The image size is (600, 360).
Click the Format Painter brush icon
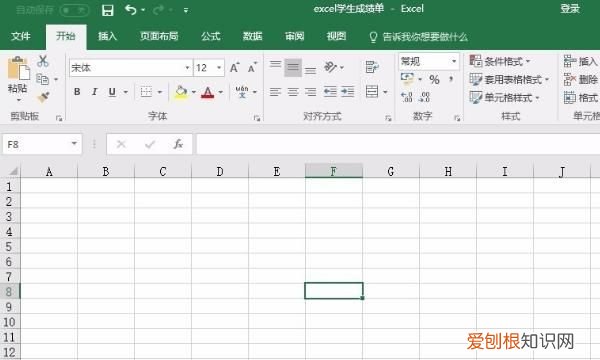click(43, 97)
